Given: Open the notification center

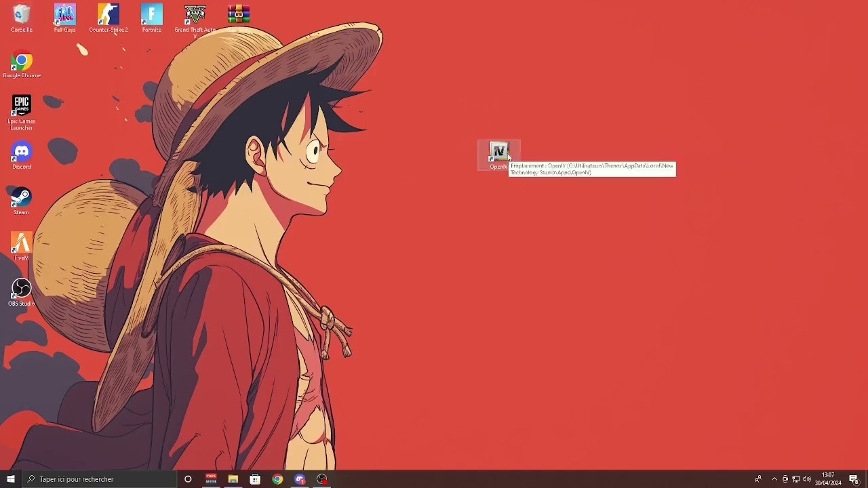Looking at the screenshot, I should [854, 479].
